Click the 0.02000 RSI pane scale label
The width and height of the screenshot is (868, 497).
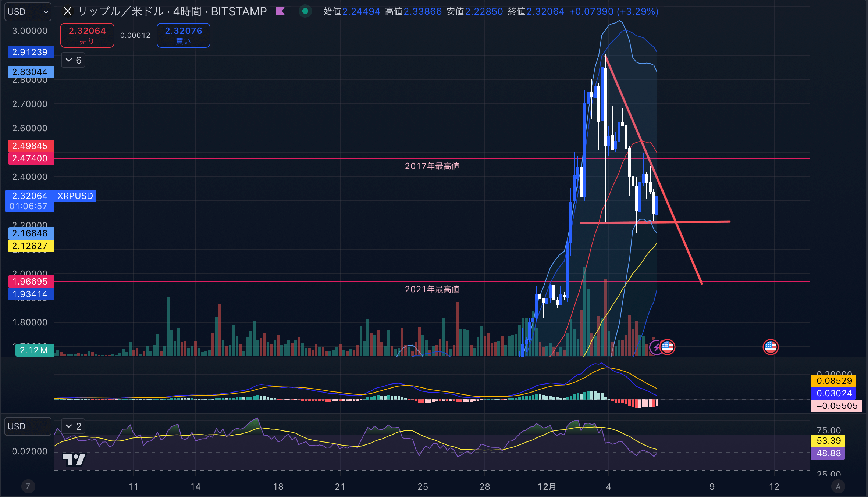coord(30,451)
